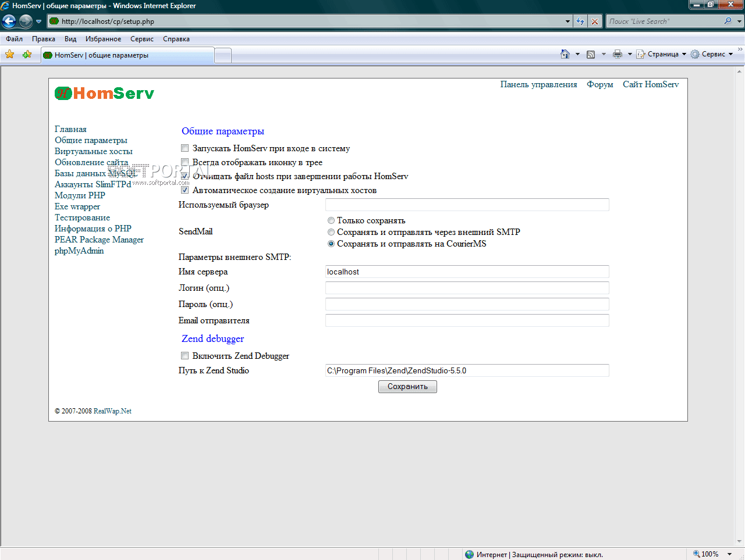
Task: Open the 'Справка' menu
Action: (x=176, y=39)
